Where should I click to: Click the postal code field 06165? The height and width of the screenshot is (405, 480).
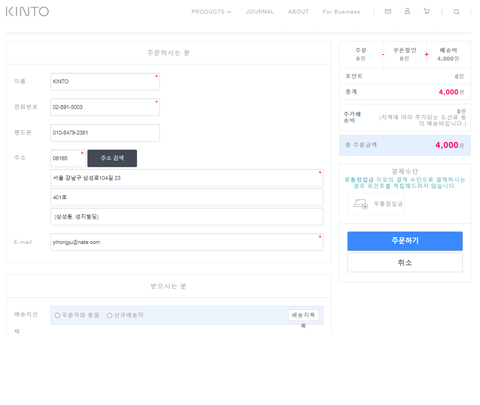coord(68,158)
